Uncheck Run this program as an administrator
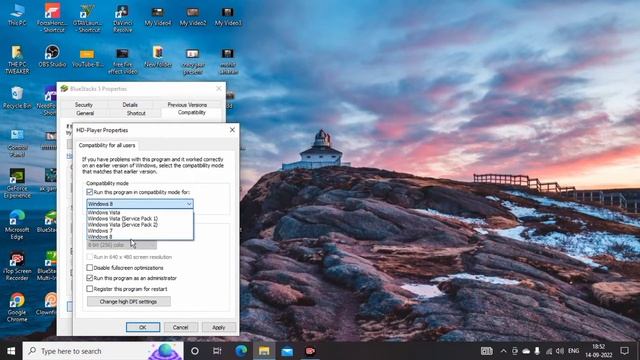Screen dimensions: 640x360 (89, 278)
